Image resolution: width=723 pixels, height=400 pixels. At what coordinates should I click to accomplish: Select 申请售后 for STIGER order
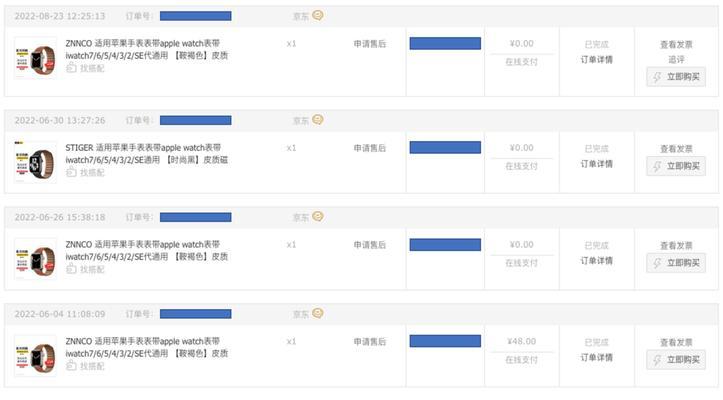pyautogui.click(x=370, y=148)
